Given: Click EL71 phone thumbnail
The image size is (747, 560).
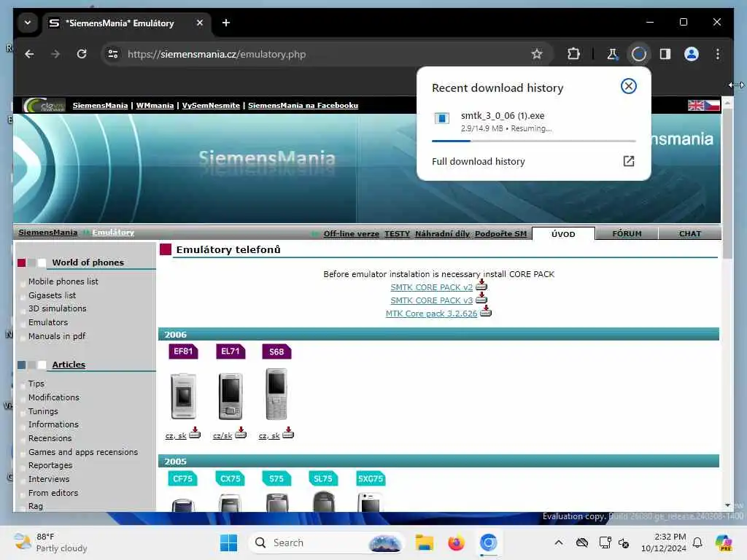Looking at the screenshot, I should point(230,396).
